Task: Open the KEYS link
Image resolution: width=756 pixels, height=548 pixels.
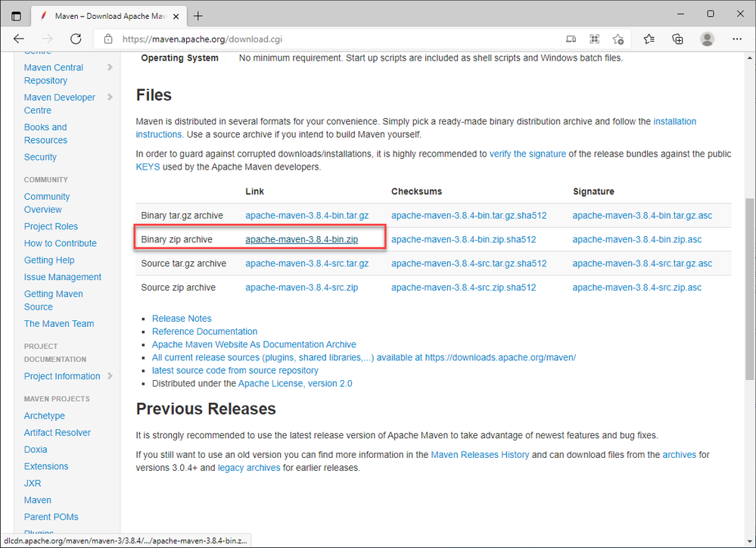Action: tap(148, 167)
